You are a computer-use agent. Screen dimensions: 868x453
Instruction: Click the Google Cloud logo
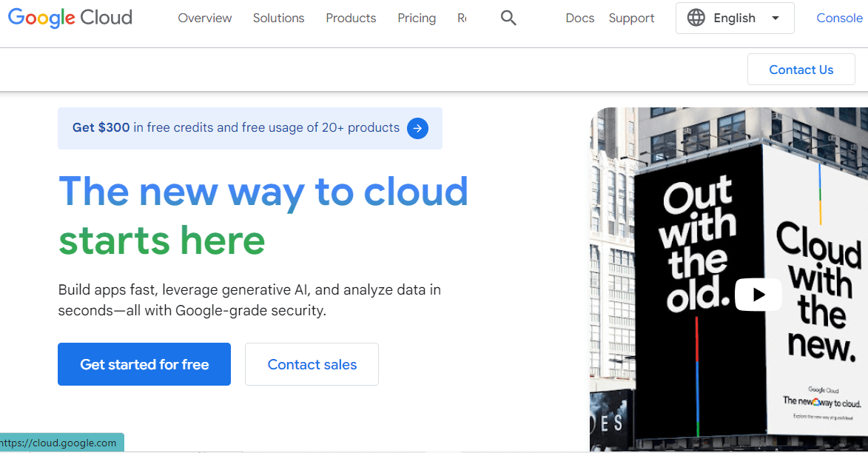[70, 18]
